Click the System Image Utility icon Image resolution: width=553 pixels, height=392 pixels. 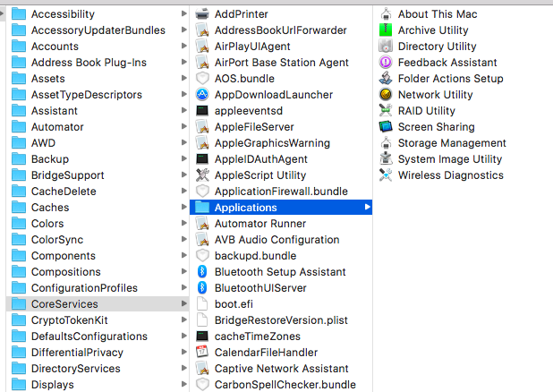pos(386,159)
